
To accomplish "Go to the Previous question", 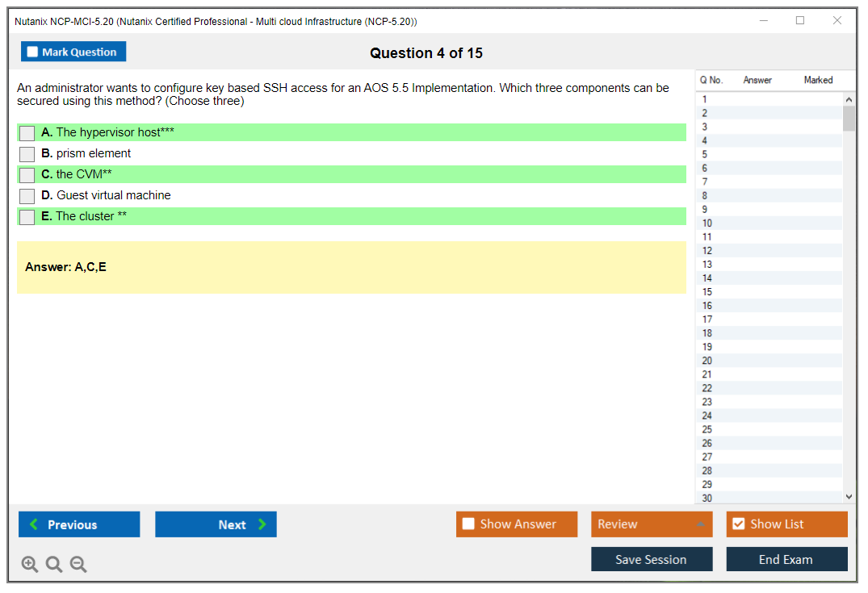I will point(79,524).
